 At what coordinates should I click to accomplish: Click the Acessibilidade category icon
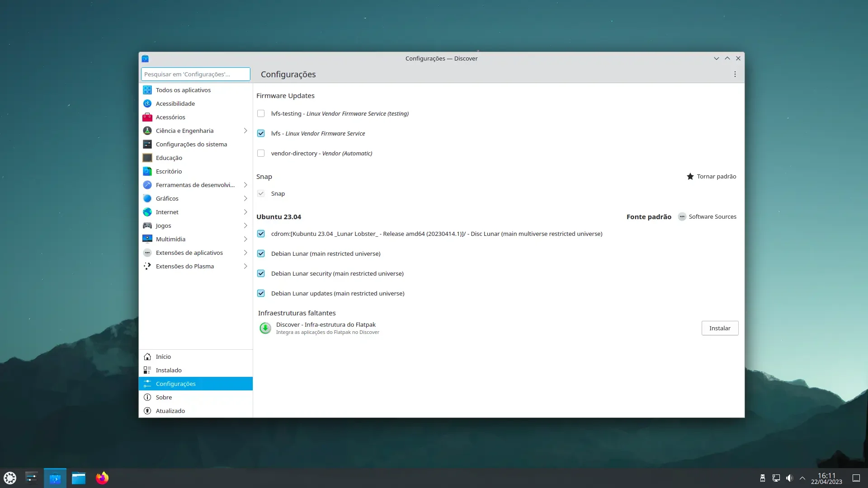147,103
